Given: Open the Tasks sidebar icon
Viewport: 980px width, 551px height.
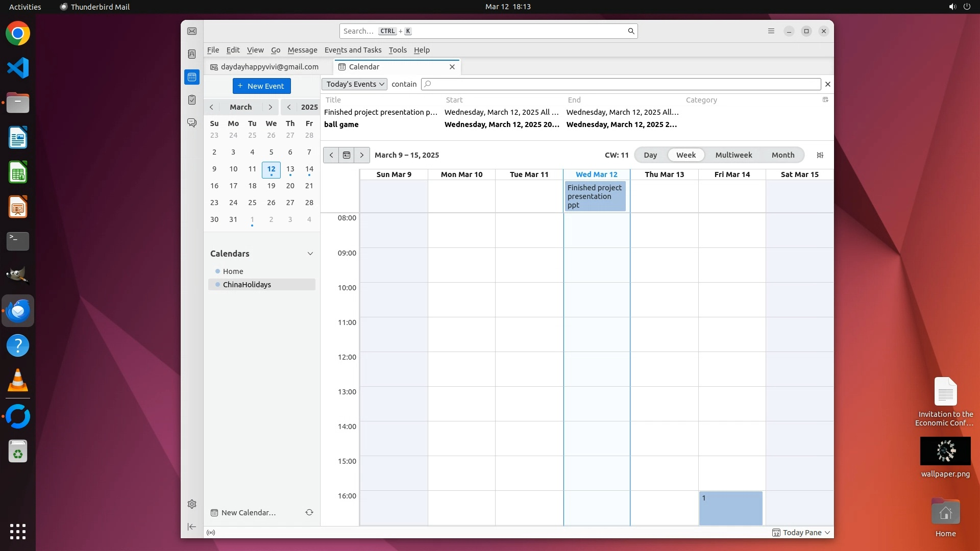Looking at the screenshot, I should (192, 100).
